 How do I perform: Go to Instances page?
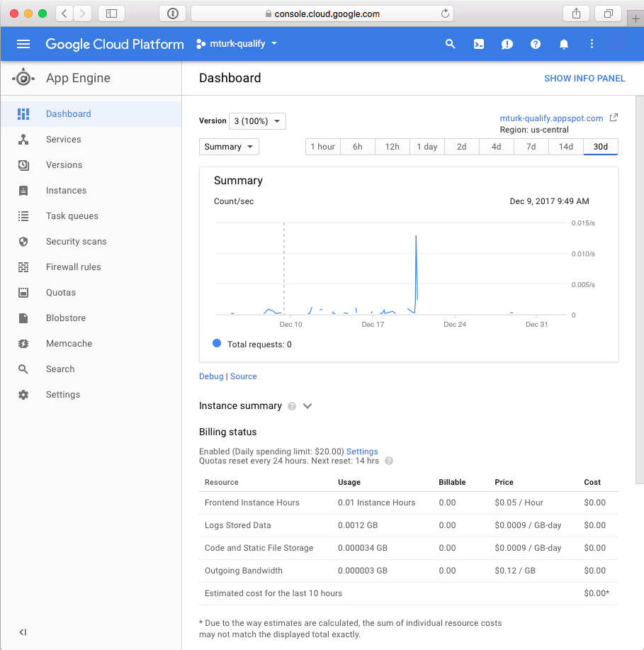[x=91, y=191]
